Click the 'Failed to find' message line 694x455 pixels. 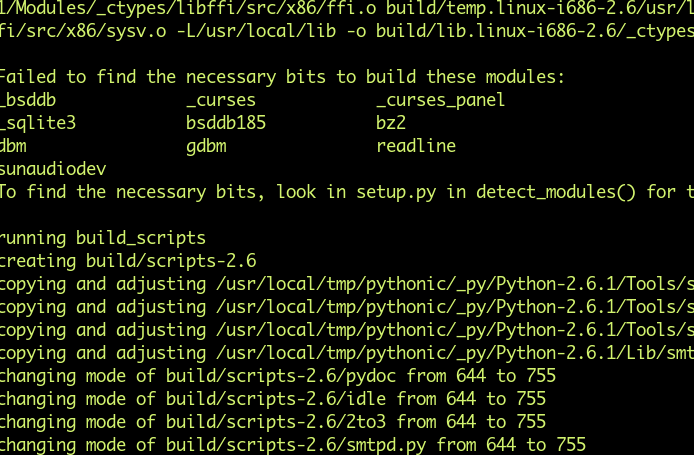point(280,77)
